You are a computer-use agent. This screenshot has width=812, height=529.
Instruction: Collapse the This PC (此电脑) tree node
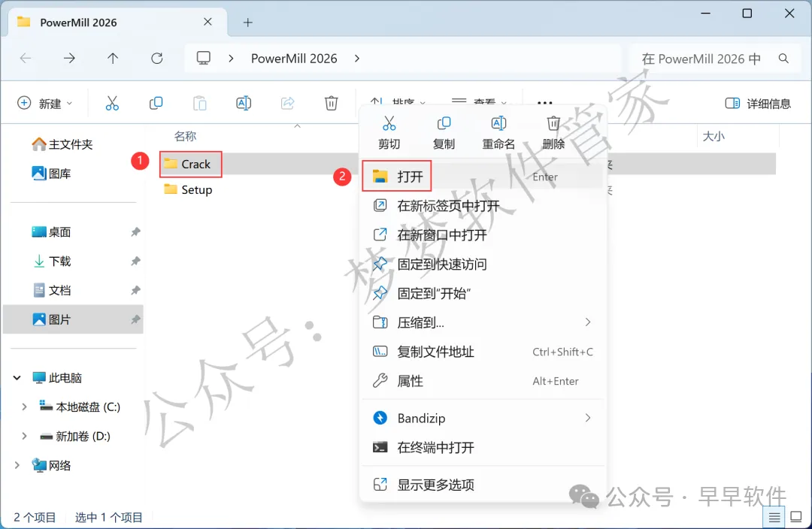click(17, 378)
